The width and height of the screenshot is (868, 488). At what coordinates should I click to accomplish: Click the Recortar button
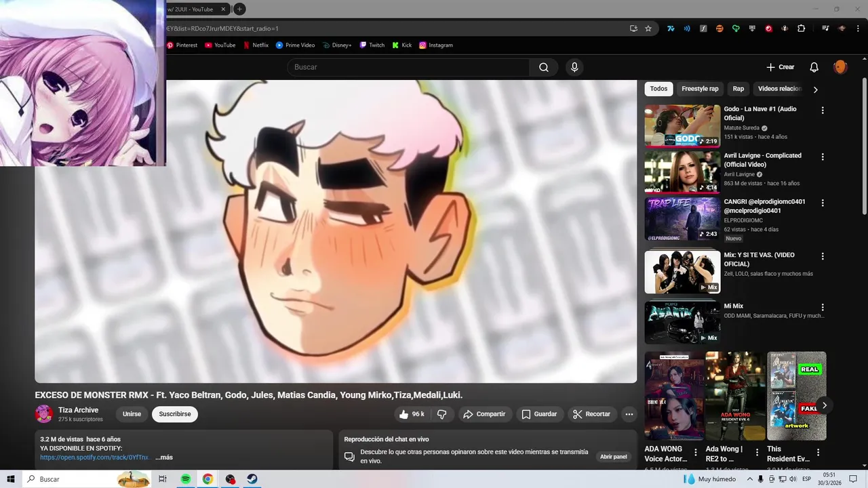[591, 414]
